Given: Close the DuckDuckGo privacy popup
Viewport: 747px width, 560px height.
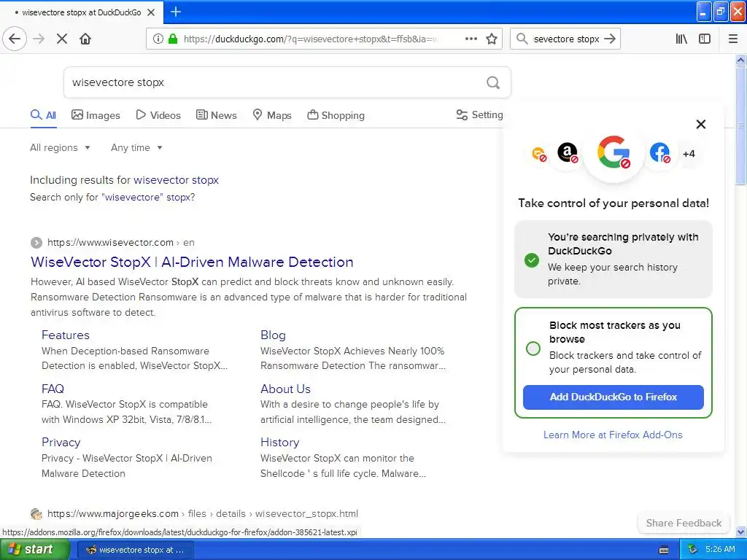Looking at the screenshot, I should pyautogui.click(x=701, y=124).
